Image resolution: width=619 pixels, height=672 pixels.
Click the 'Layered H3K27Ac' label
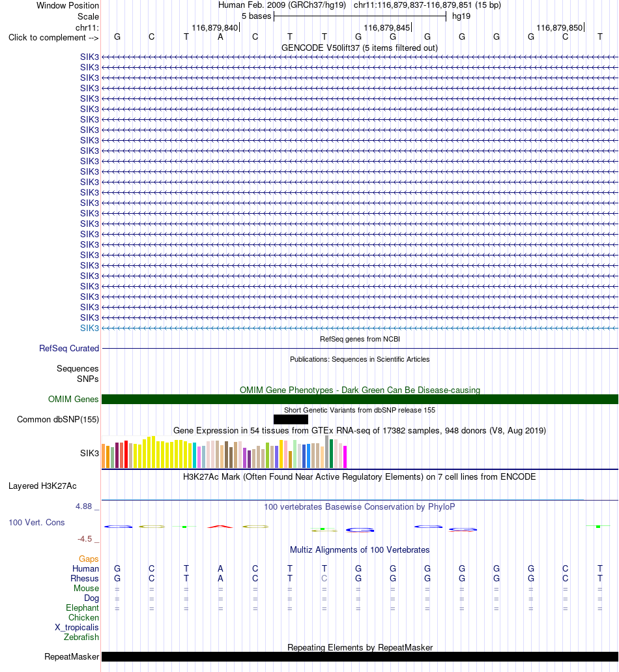pos(42,486)
